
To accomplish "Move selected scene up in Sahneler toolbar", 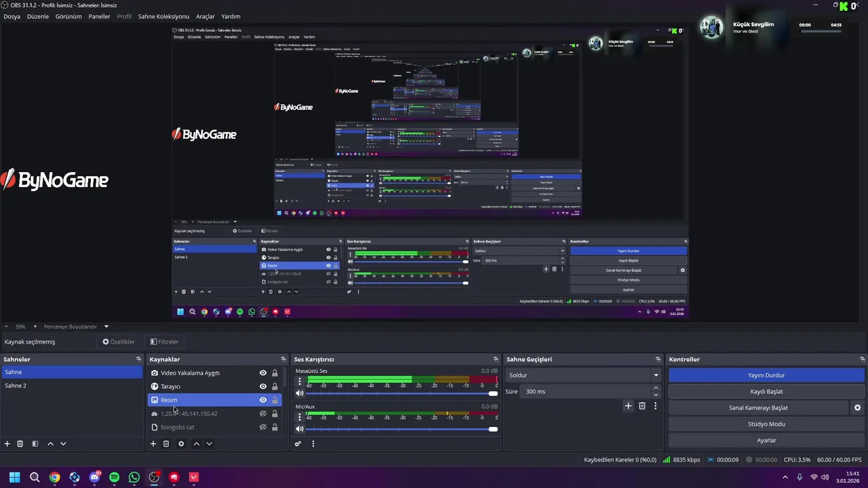I will (x=50, y=444).
